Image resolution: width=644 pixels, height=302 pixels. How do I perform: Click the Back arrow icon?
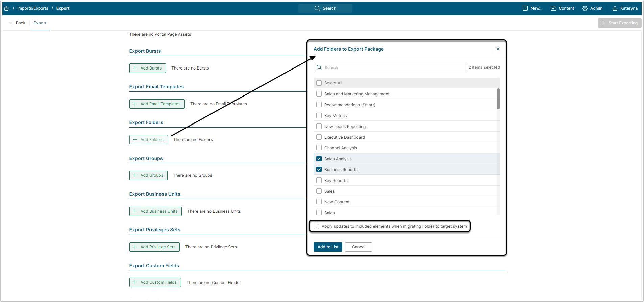click(x=10, y=23)
